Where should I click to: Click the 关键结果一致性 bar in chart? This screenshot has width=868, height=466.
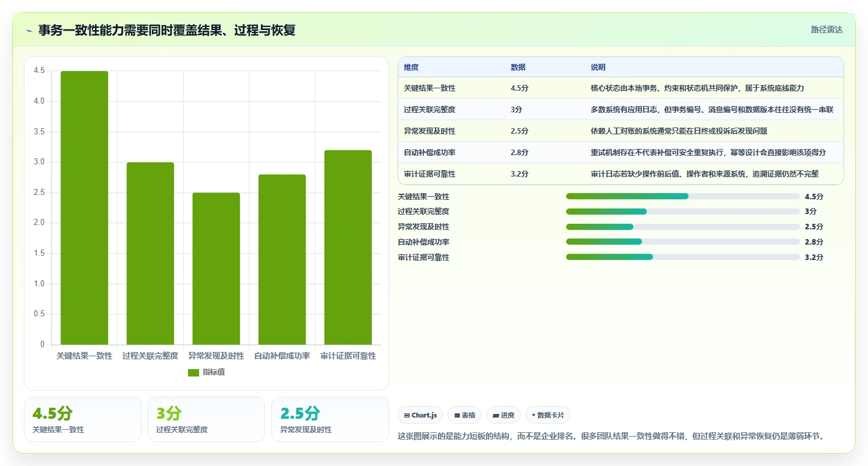pyautogui.click(x=85, y=208)
